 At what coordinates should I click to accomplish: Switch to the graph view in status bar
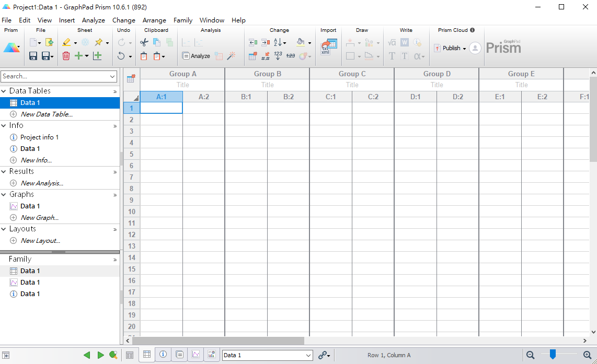tap(196, 355)
